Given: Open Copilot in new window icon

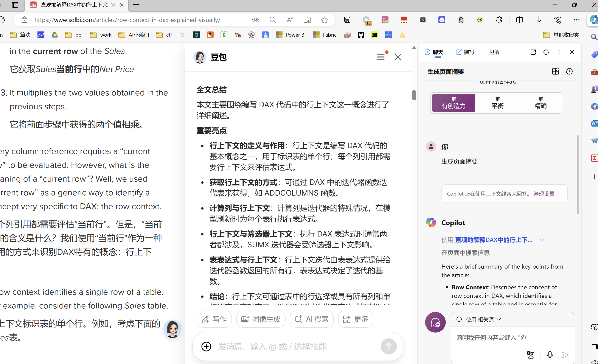Looking at the screenshot, I should tap(533, 52).
